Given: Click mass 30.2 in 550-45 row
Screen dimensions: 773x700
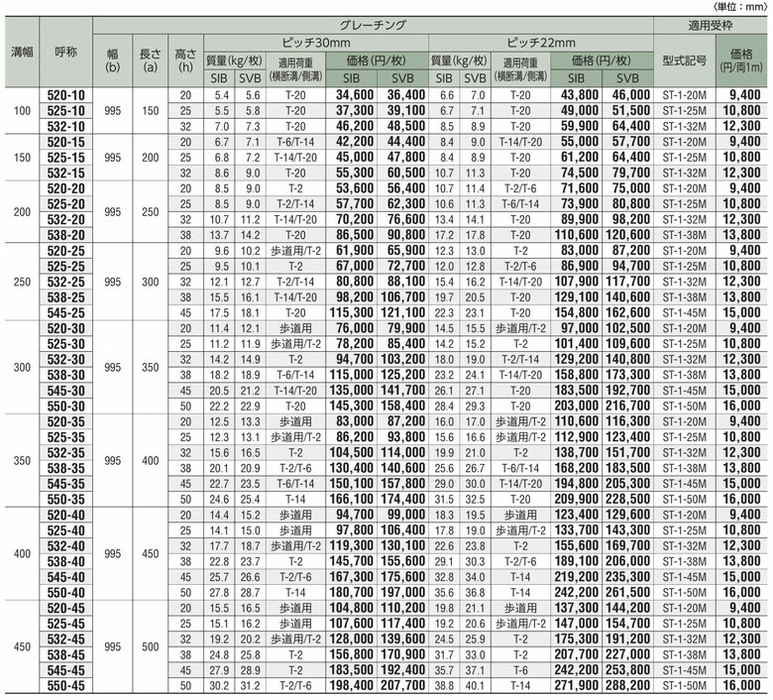Looking at the screenshot, I should 219,686.
